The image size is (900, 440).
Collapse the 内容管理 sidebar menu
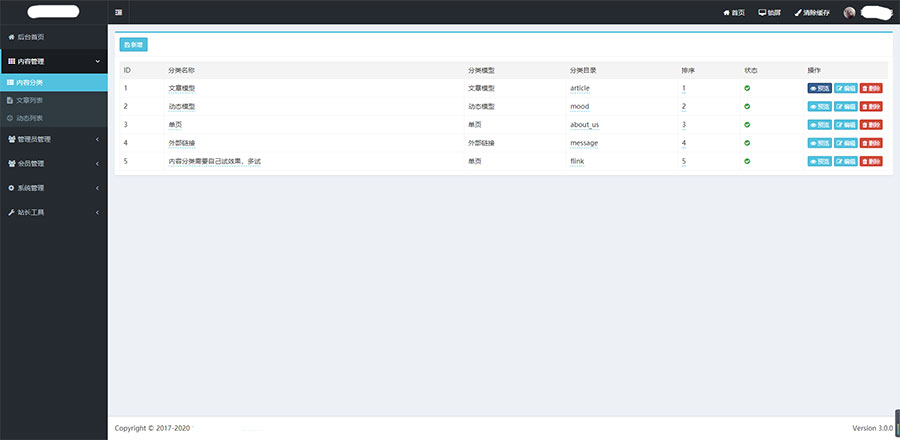pyautogui.click(x=53, y=62)
